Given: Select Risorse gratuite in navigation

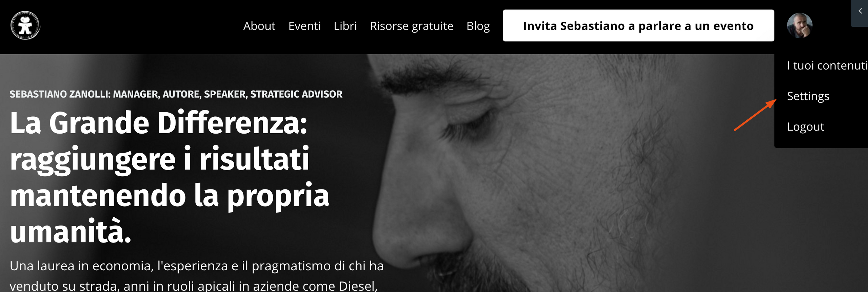Looking at the screenshot, I should tap(412, 26).
